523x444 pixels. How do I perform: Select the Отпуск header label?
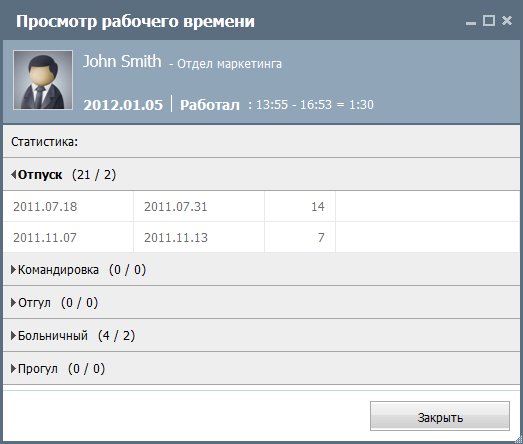point(40,175)
